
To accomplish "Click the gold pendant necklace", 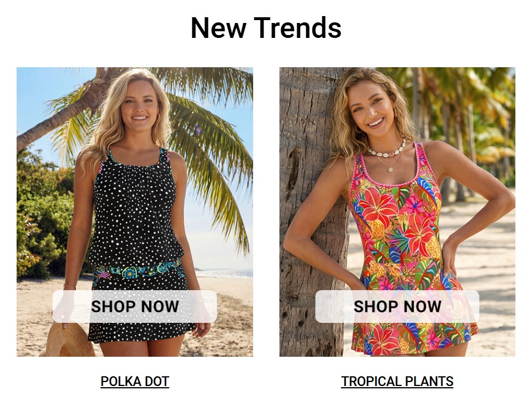I will [x=390, y=168].
